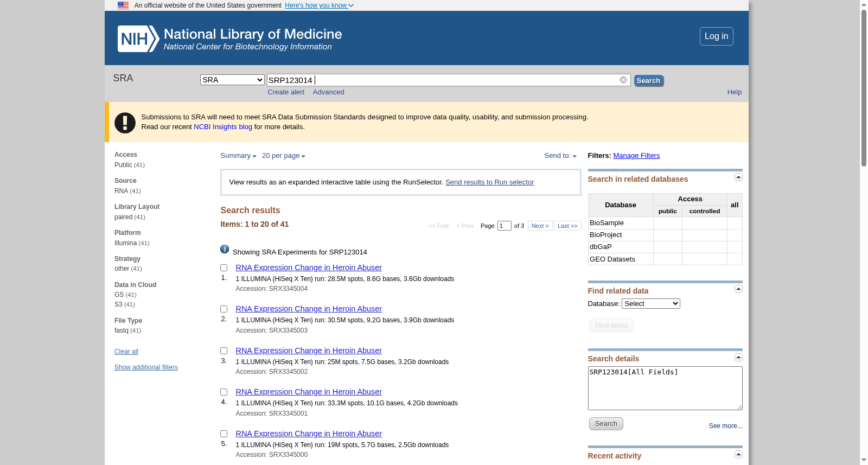Open the Summary display format menu
The width and height of the screenshot is (868, 465).
238,156
